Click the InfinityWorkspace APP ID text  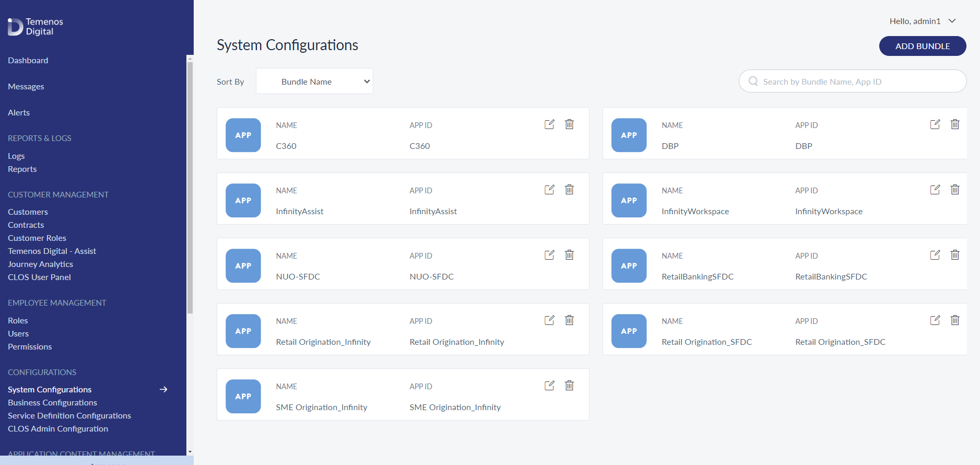tap(829, 212)
